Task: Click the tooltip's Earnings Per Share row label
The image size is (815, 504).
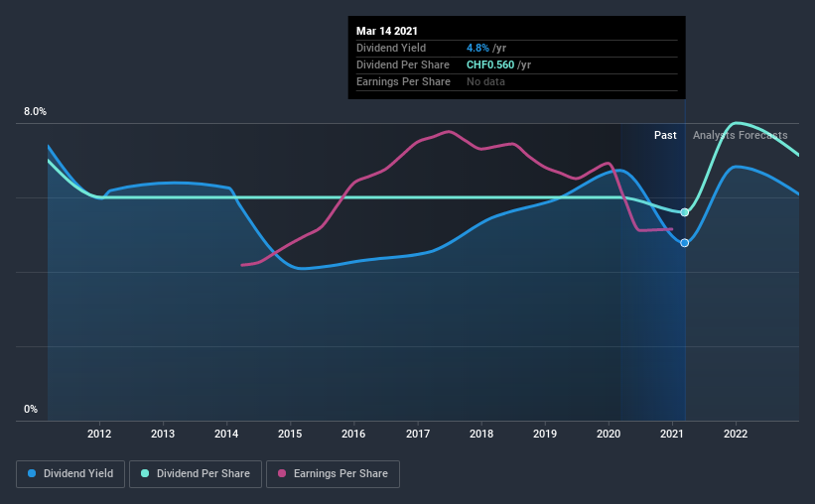Action: pos(403,81)
